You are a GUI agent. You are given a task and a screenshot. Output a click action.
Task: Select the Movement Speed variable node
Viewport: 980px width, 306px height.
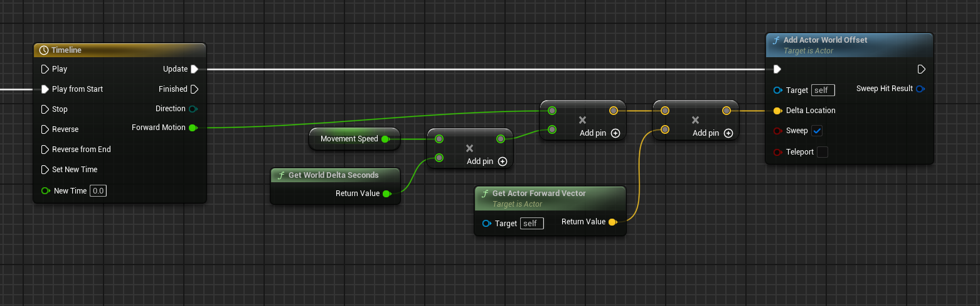pos(349,139)
